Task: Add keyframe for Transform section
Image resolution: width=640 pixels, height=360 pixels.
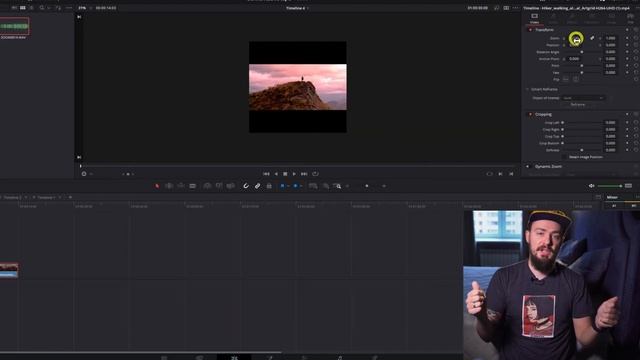Action: coord(627,30)
